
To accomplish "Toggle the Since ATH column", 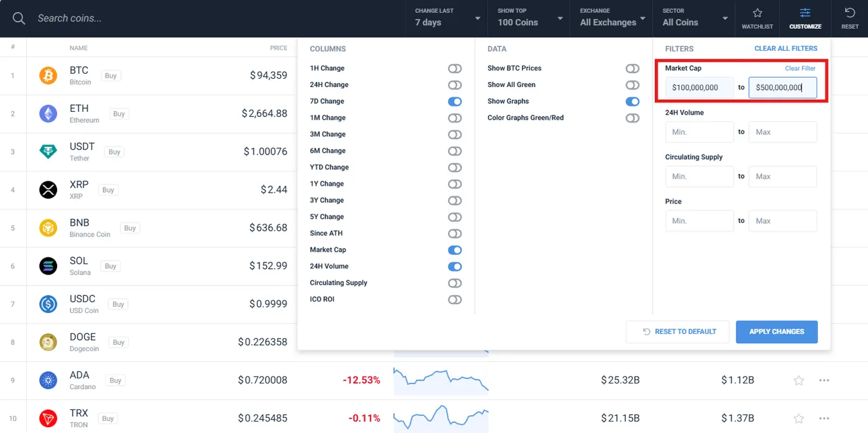I will [455, 233].
